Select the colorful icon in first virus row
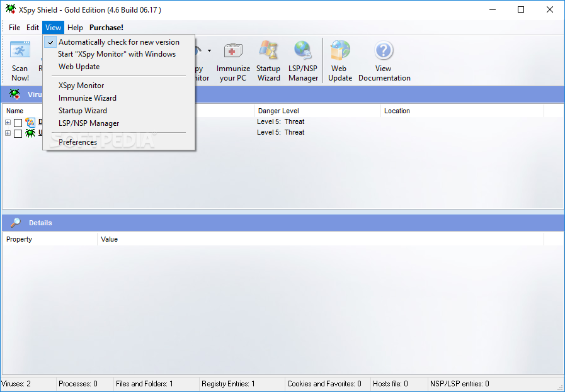The width and height of the screenshot is (565, 392). point(30,123)
